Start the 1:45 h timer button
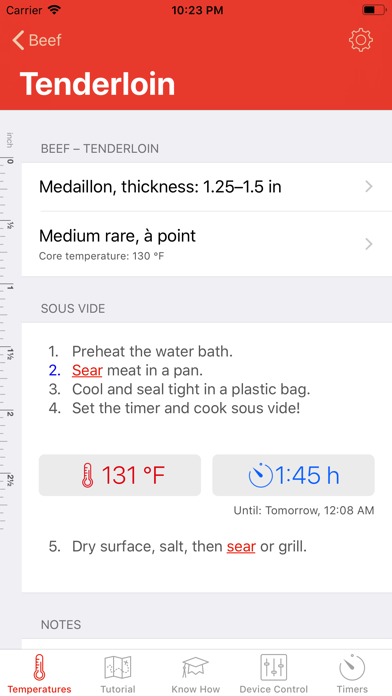Image resolution: width=392 pixels, height=696 pixels. point(293,475)
